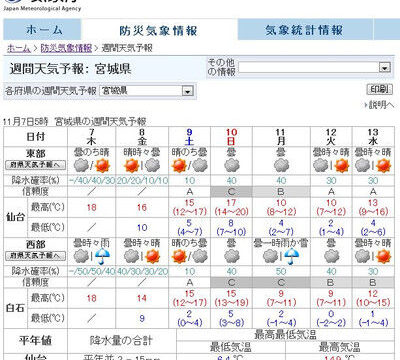Switch to the ホーム tab
Screen dimensions: 400x360
pos(42,30)
